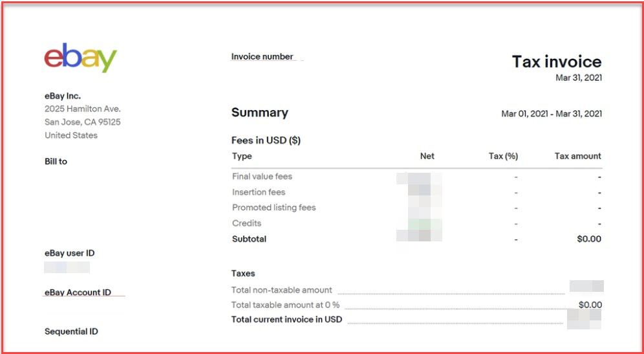Select the 'Credits' row label
This screenshot has height=354, width=644.
(246, 223)
